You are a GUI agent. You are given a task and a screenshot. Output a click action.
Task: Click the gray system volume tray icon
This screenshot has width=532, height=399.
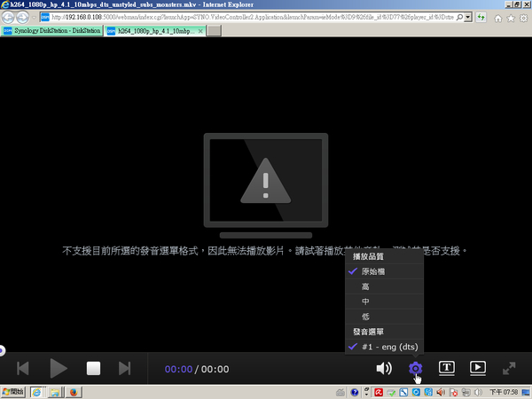[x=479, y=393]
